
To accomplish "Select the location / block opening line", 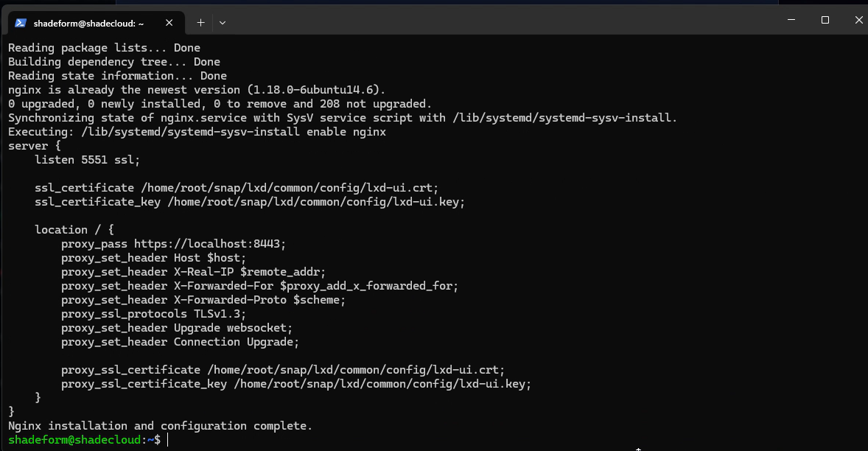I will coord(74,229).
